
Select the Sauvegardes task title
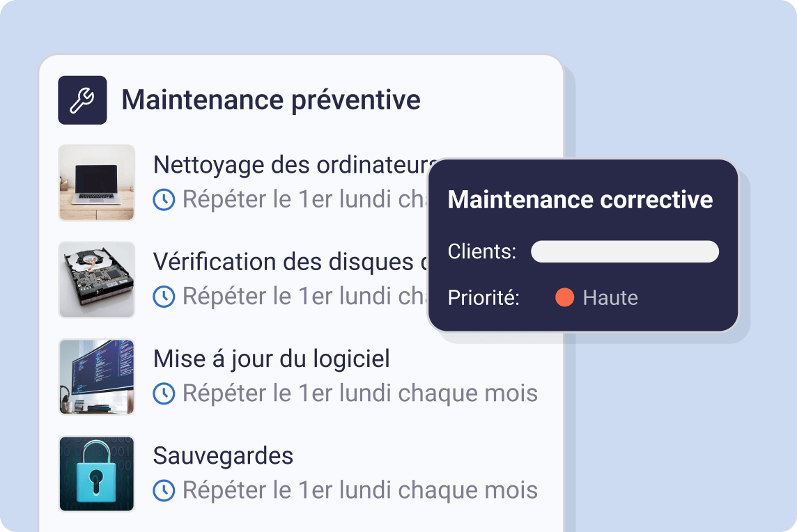[x=223, y=456]
